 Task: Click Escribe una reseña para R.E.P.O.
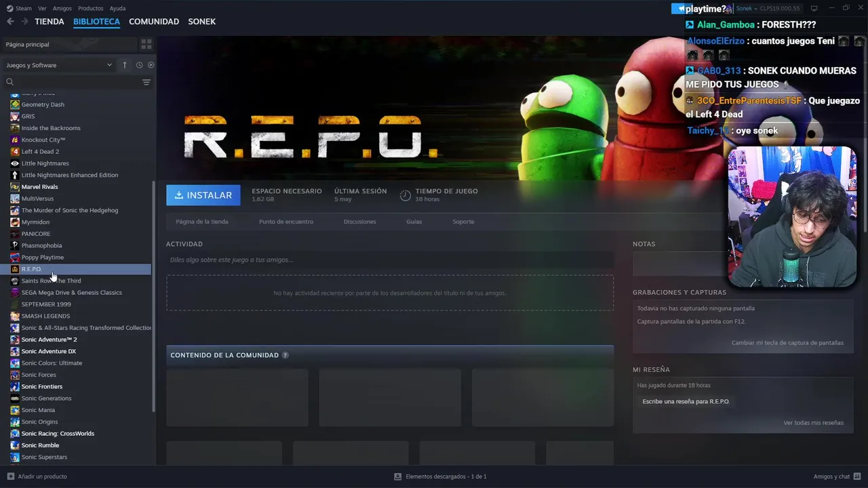point(686,401)
